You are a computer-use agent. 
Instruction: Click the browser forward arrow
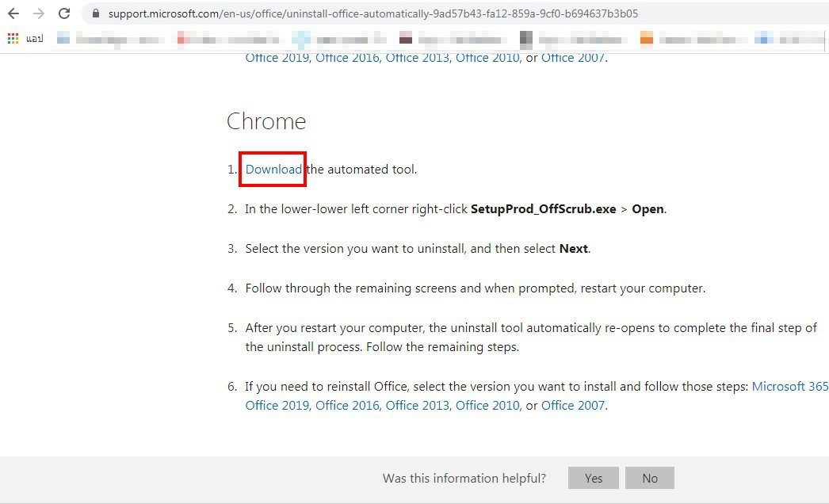point(39,13)
